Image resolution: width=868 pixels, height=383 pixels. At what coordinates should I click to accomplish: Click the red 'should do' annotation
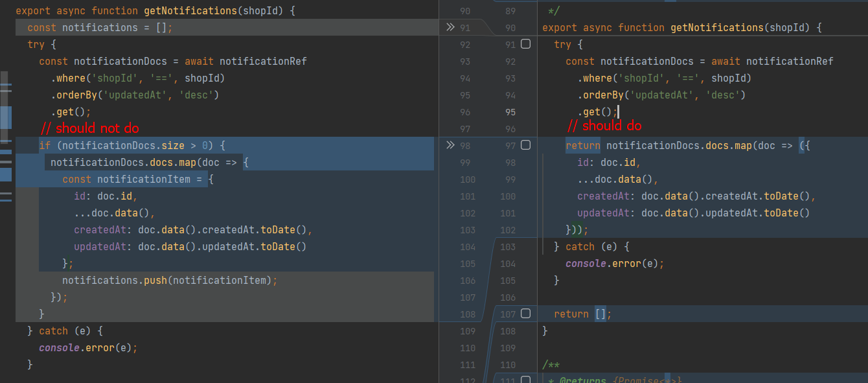[604, 126]
